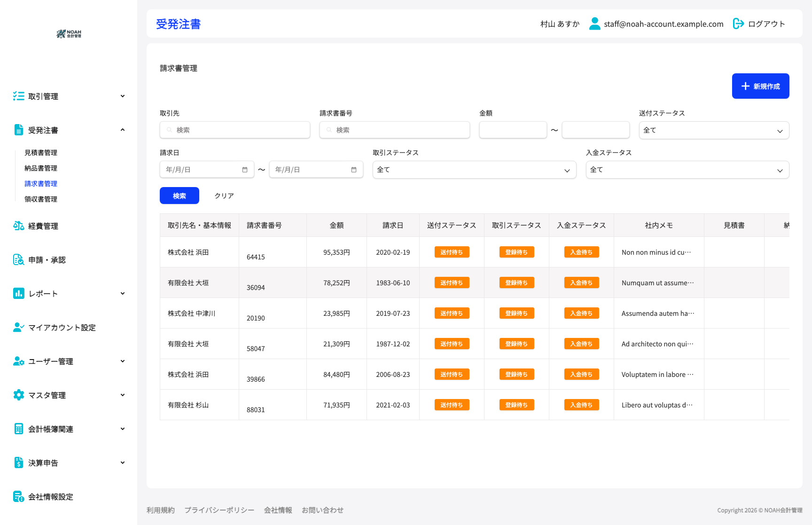
Task: Click the 受発注書 document icon
Action: coord(19,130)
